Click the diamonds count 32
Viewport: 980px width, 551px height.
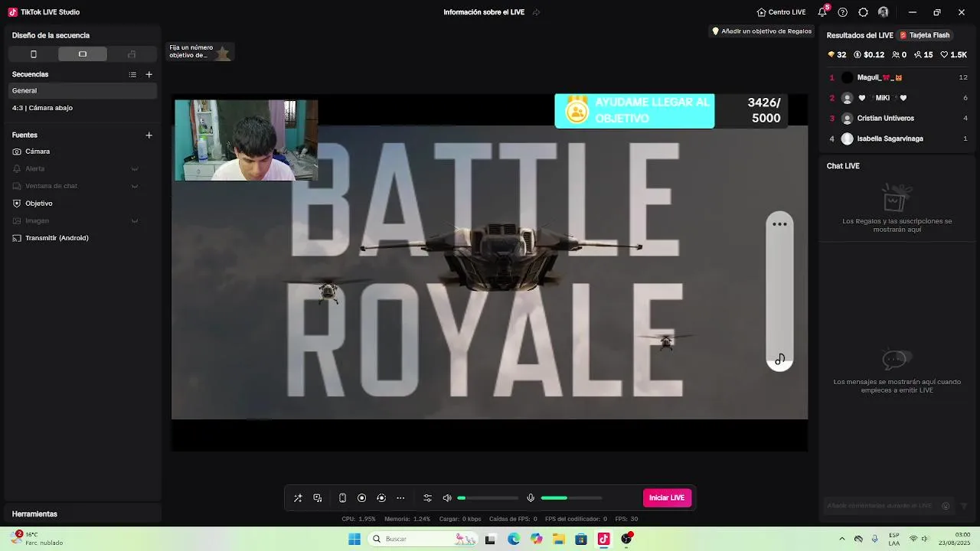pos(837,55)
